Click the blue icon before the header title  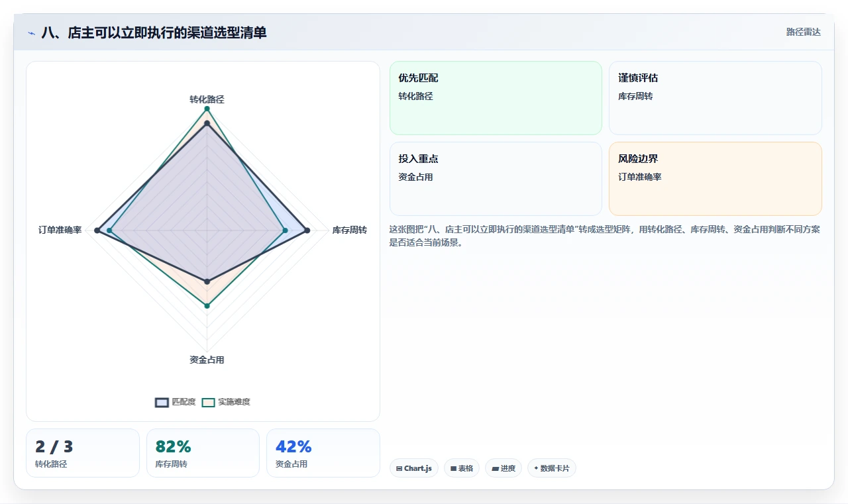(32, 33)
